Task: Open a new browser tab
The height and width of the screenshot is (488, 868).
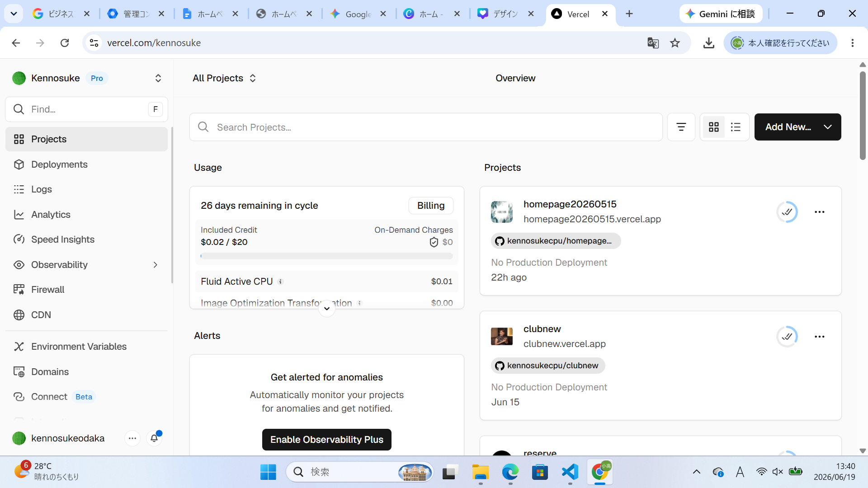Action: tap(629, 14)
